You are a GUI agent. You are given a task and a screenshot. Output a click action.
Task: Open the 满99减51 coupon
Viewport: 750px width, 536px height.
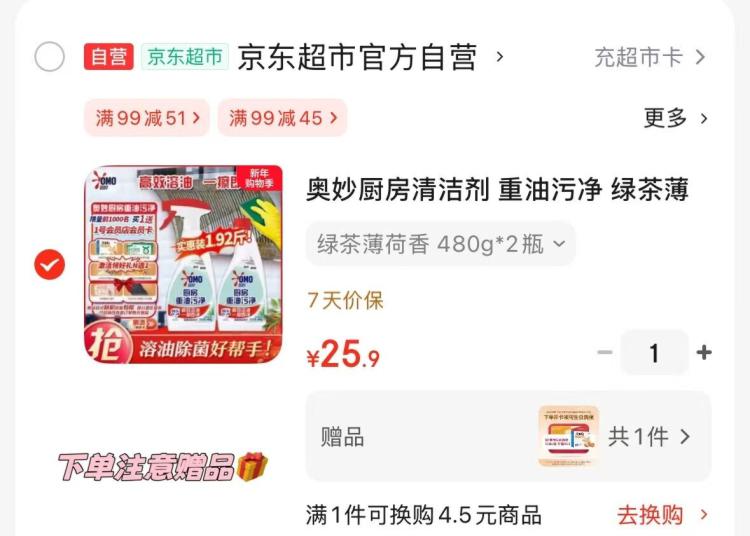click(147, 118)
